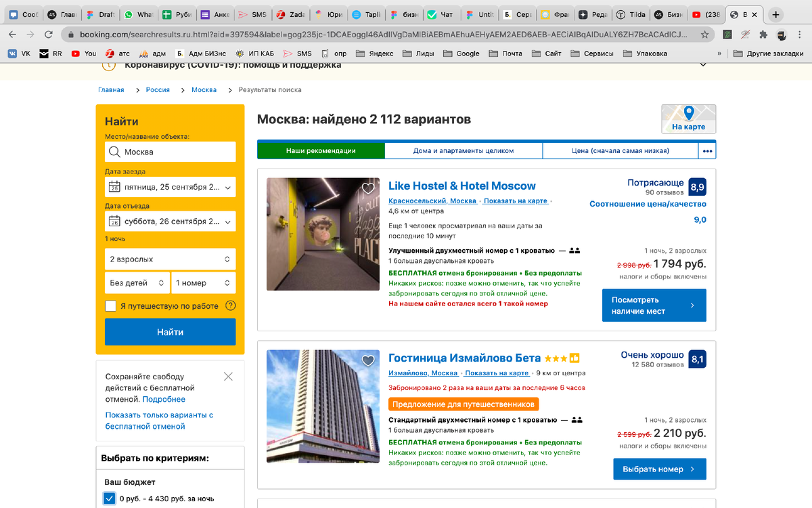Open the Chrome extensions puzzle icon
812x508 pixels.
tap(763, 34)
